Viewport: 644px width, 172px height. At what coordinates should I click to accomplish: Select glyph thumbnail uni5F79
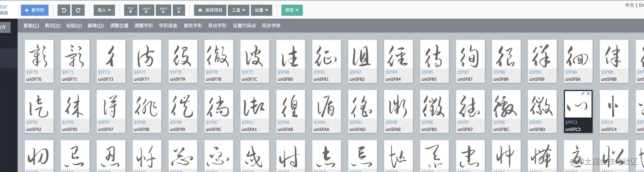pyautogui.click(x=183, y=61)
